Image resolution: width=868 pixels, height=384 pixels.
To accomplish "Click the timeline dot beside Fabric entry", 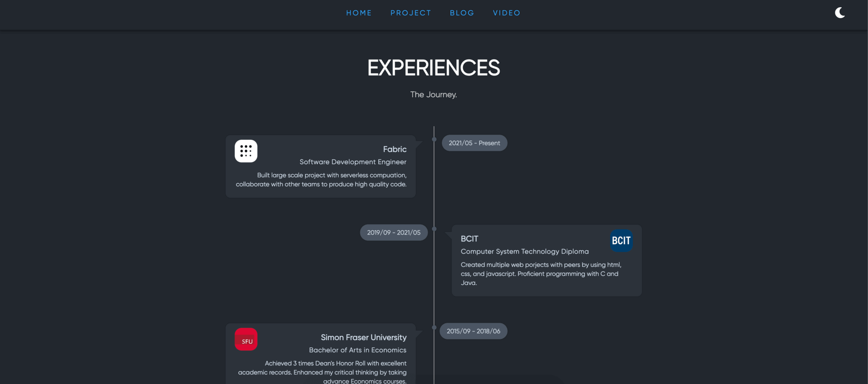I will (434, 139).
